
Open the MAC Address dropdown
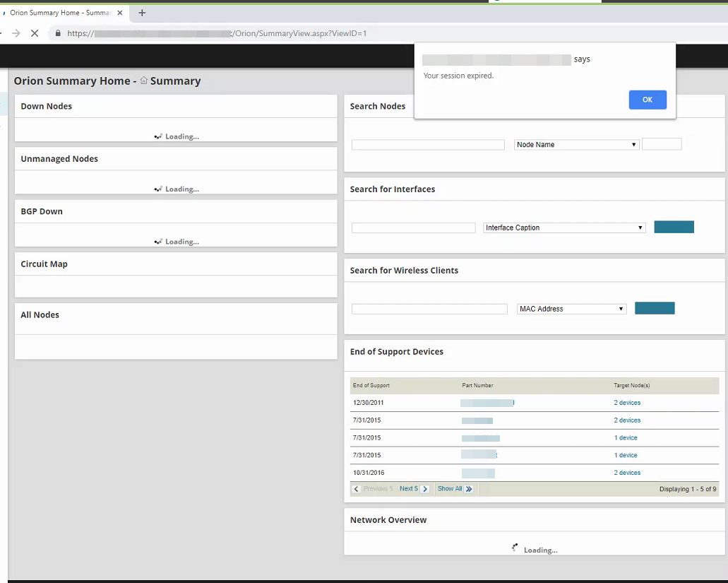click(x=572, y=309)
